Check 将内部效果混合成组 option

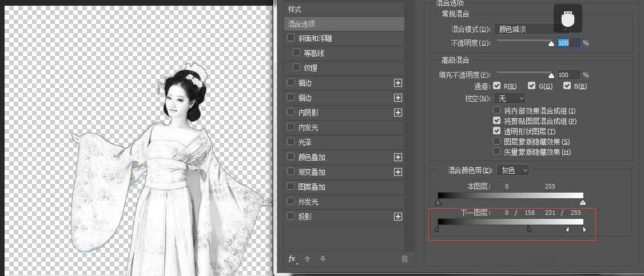[x=497, y=110]
